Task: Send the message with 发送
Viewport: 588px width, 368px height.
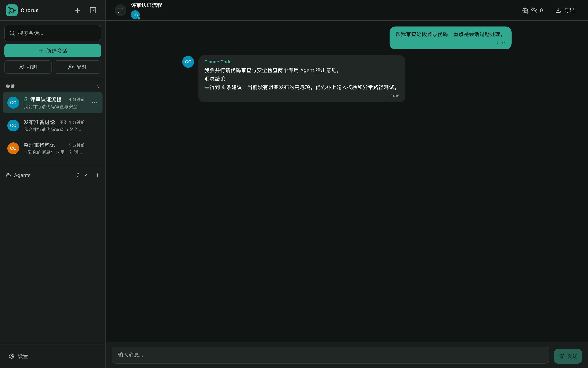Action: click(x=568, y=356)
